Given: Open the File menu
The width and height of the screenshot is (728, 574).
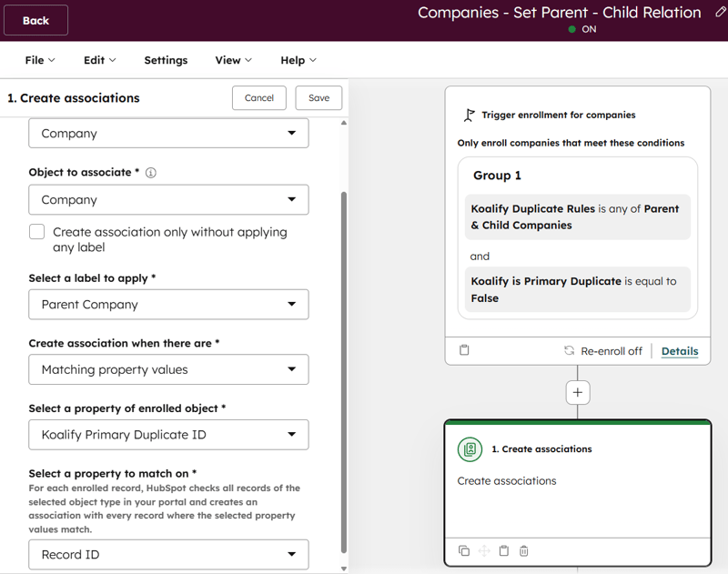Looking at the screenshot, I should coord(39,60).
